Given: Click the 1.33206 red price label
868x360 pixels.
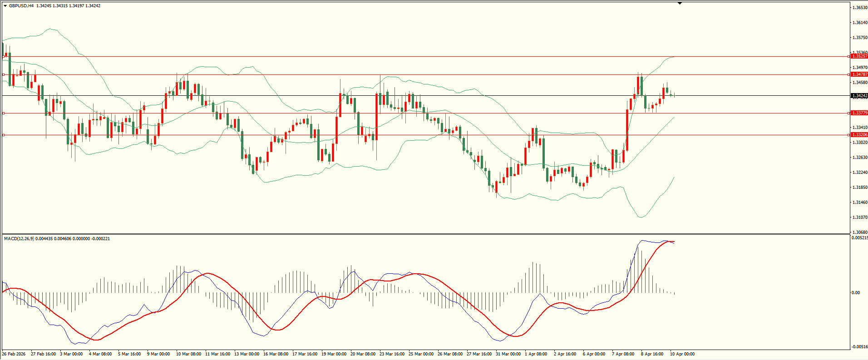Looking at the screenshot, I should [859, 135].
